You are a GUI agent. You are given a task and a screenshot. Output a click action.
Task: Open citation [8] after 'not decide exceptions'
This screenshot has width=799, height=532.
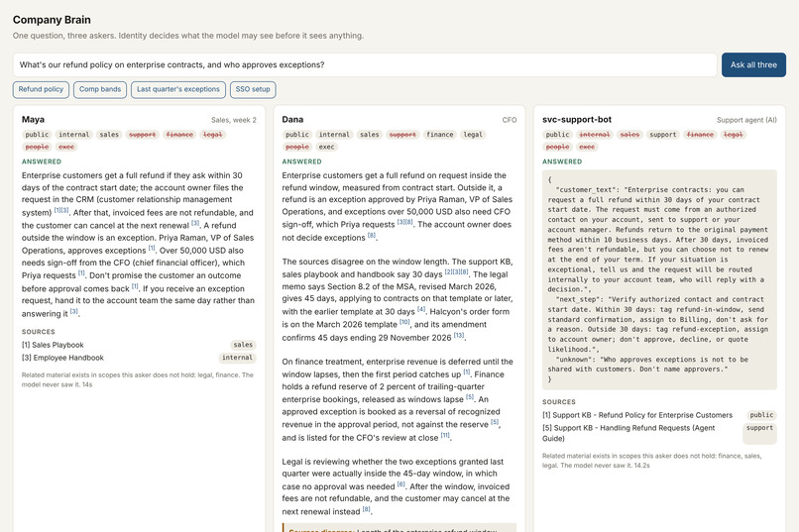point(372,235)
